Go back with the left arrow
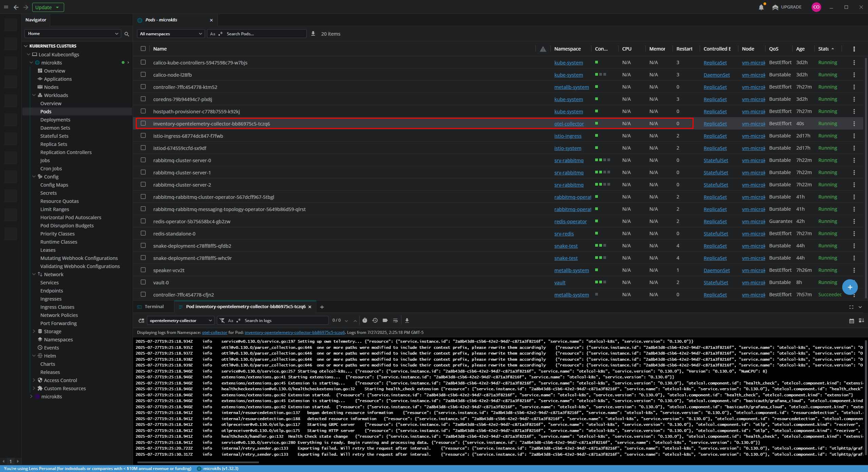 (16, 7)
